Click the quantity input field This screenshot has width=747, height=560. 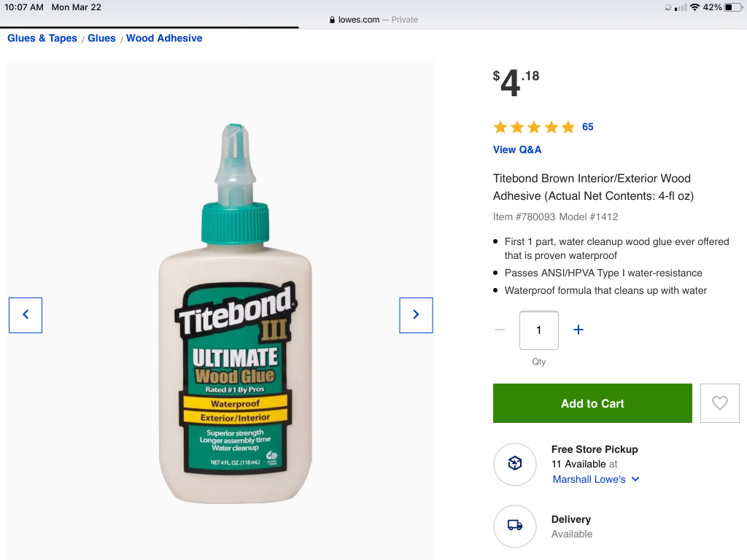click(539, 330)
